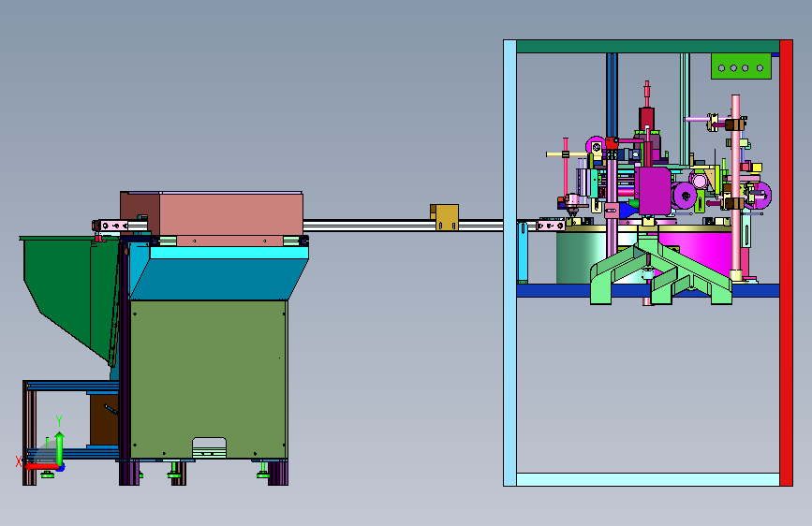The height and width of the screenshot is (526, 812).
Task: Select the olive green cabinet front panel
Action: pos(208,379)
